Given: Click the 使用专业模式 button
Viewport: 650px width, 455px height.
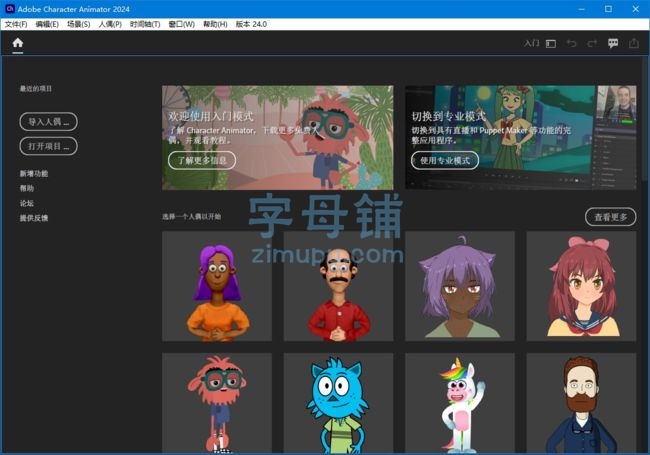Looking at the screenshot, I should (445, 160).
